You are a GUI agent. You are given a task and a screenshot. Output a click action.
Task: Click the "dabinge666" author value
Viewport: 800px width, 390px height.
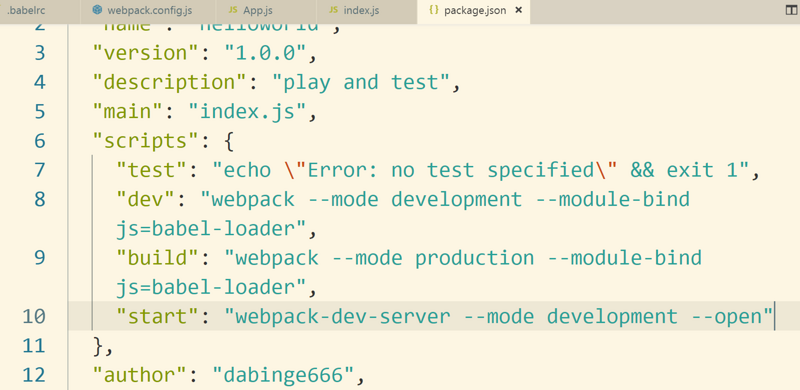point(283,375)
